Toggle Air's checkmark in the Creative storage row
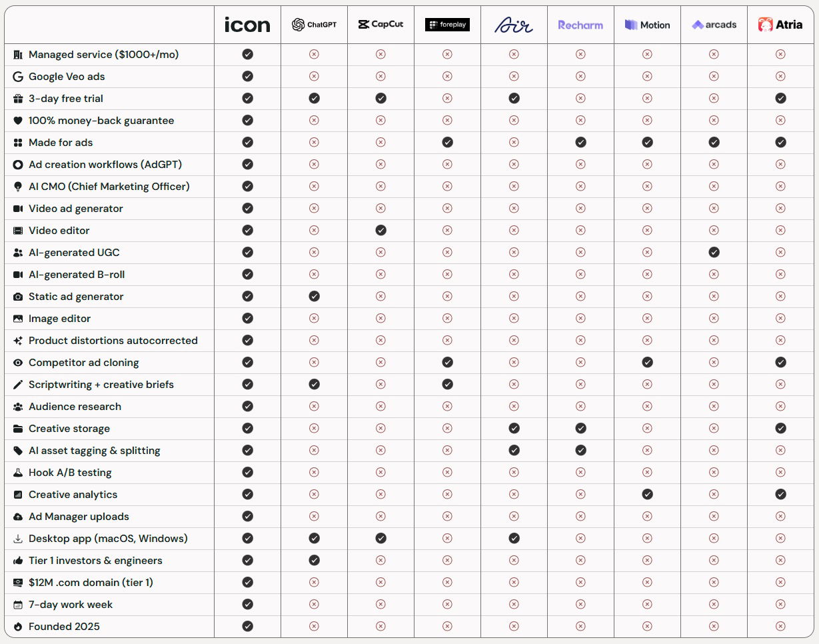819x644 pixels. coord(514,428)
